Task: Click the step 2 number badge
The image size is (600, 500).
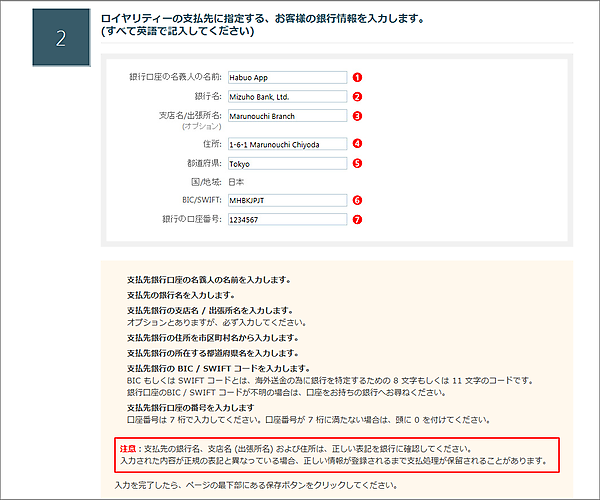Action: [x=61, y=39]
